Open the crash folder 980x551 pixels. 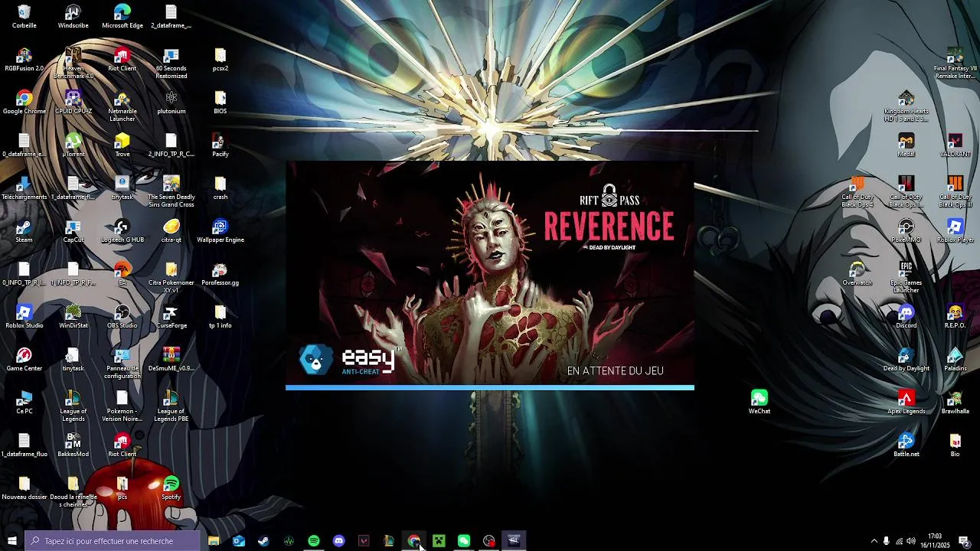coord(220,188)
